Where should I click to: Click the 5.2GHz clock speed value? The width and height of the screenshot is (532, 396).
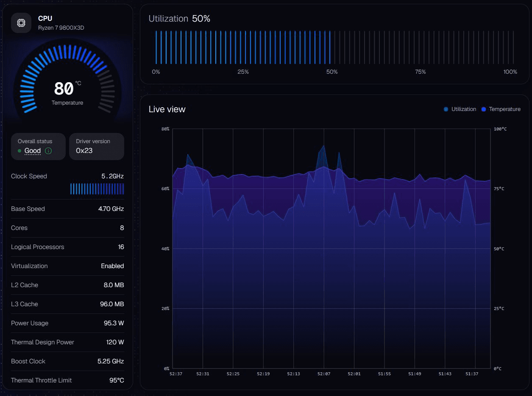[x=113, y=176]
